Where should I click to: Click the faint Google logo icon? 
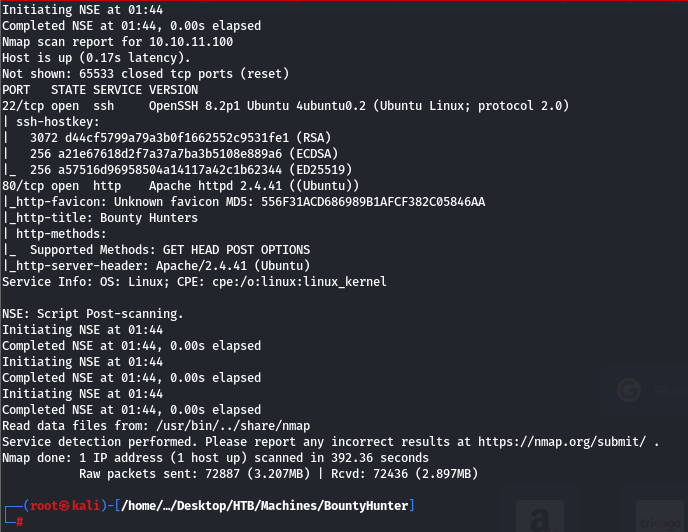pyautogui.click(x=629, y=390)
